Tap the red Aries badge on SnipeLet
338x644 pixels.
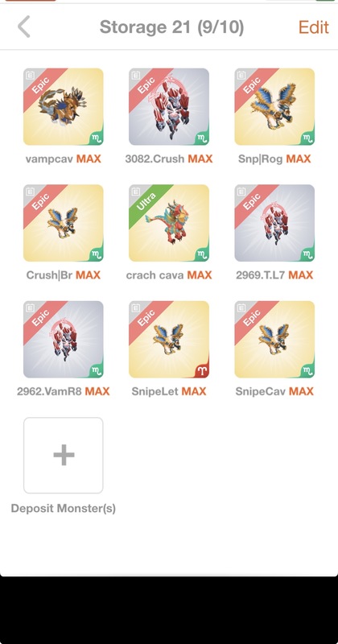coord(201,369)
